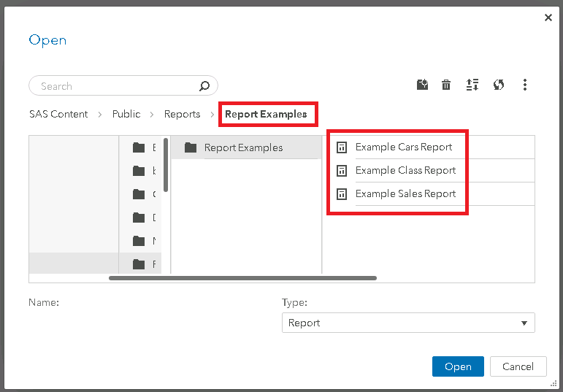This screenshot has width=563, height=392.
Task: Click the horizontal scrollbar in folder pane
Action: point(242,278)
